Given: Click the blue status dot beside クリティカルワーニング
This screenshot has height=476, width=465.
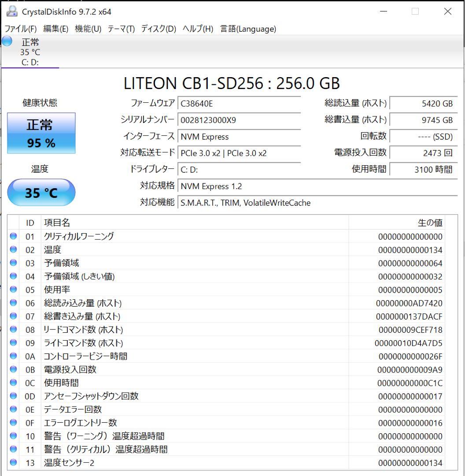Looking at the screenshot, I should point(13,236).
